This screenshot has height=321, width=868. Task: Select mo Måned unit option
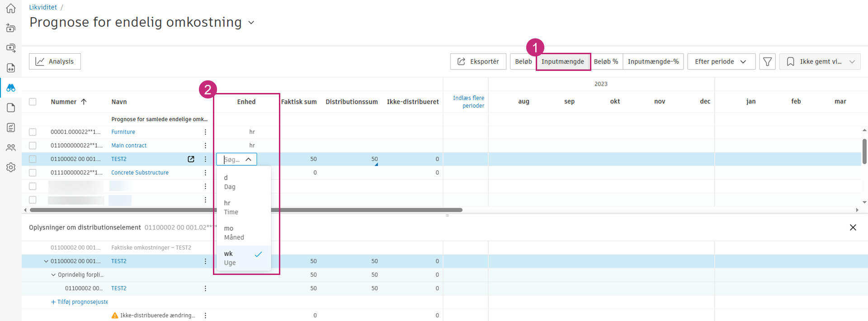244,233
